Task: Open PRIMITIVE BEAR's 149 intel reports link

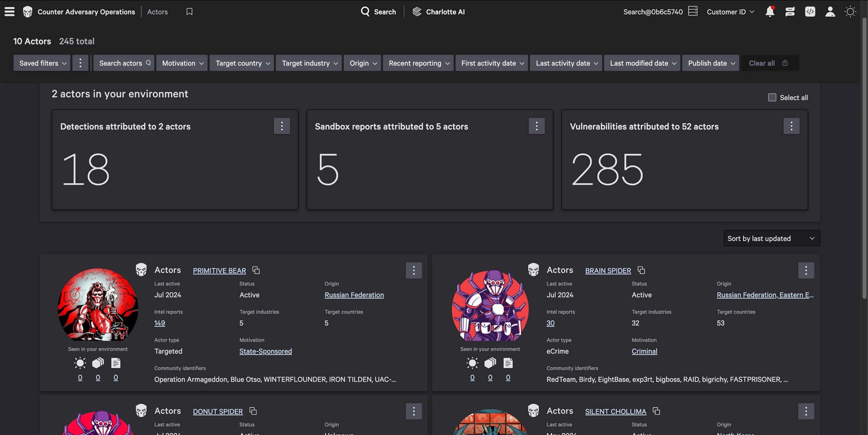Action: point(159,323)
